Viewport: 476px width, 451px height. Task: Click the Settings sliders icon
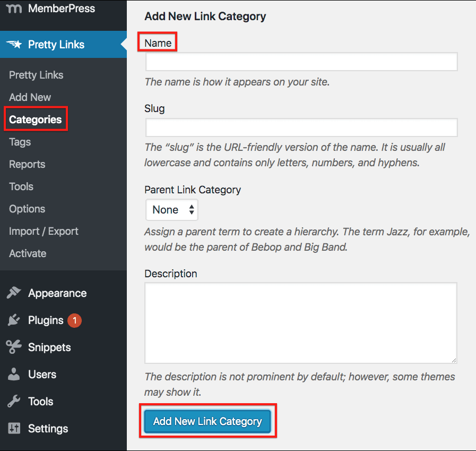14,429
